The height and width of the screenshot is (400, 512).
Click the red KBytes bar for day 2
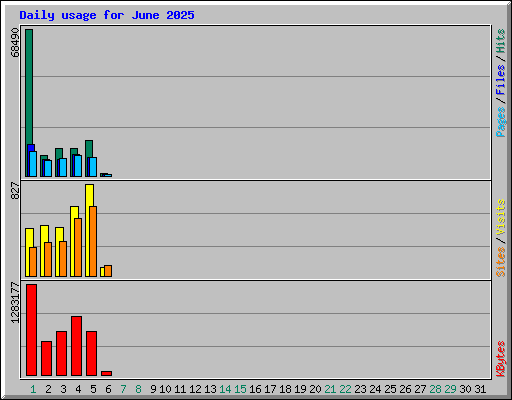(x=46, y=358)
